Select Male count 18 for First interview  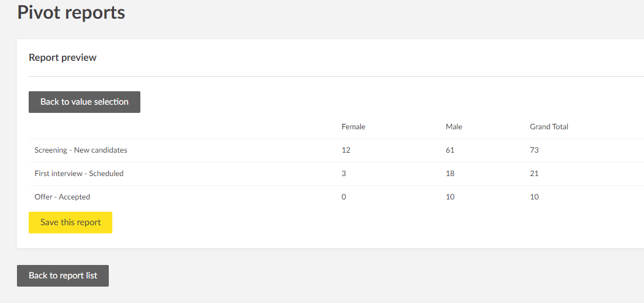click(x=450, y=173)
